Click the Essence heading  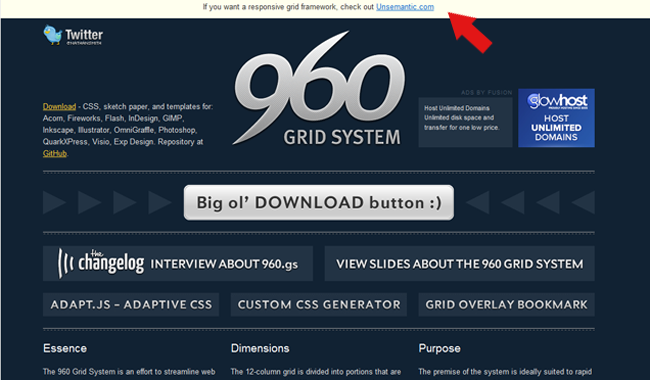65,348
